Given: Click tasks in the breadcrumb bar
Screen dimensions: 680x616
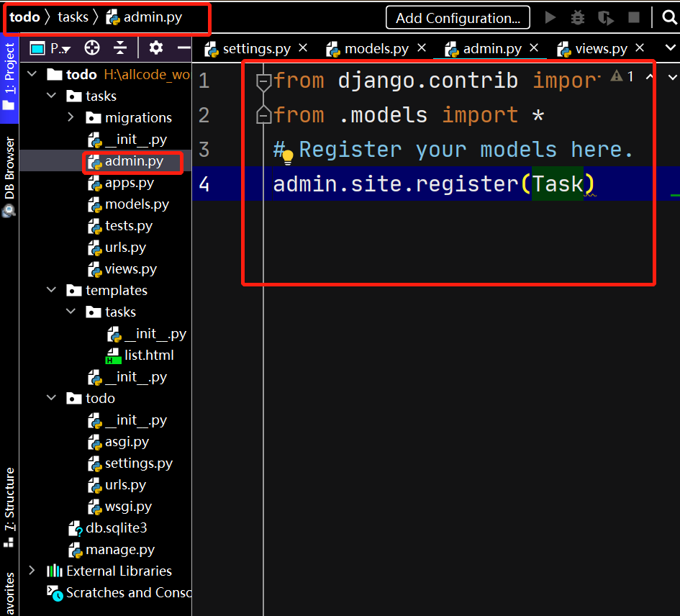Looking at the screenshot, I should 73,17.
